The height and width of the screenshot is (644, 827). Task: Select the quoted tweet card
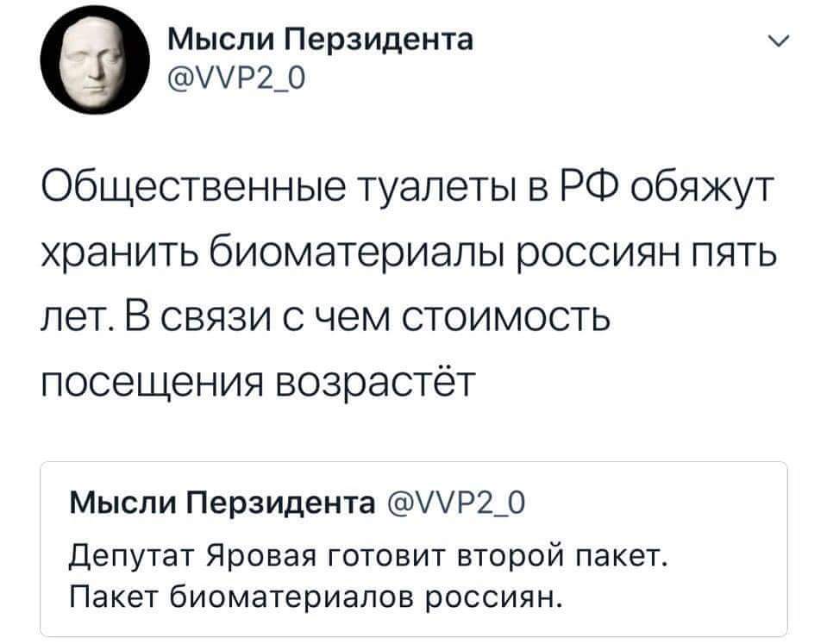(x=414, y=543)
